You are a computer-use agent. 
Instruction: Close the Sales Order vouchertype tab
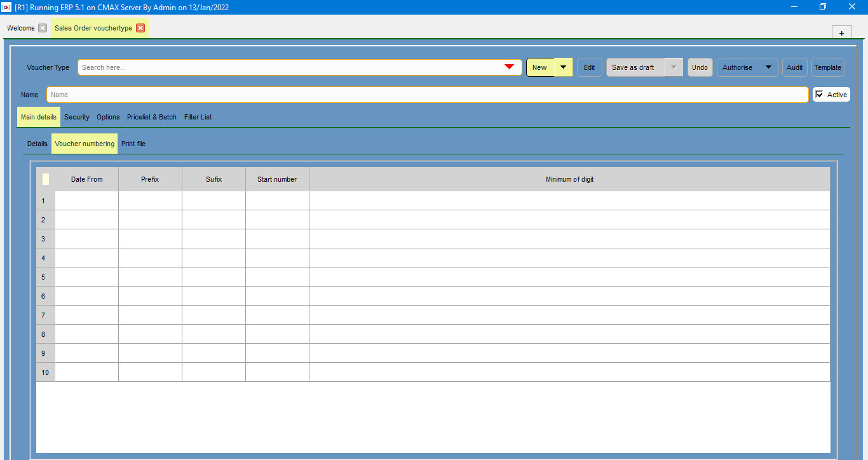point(140,28)
